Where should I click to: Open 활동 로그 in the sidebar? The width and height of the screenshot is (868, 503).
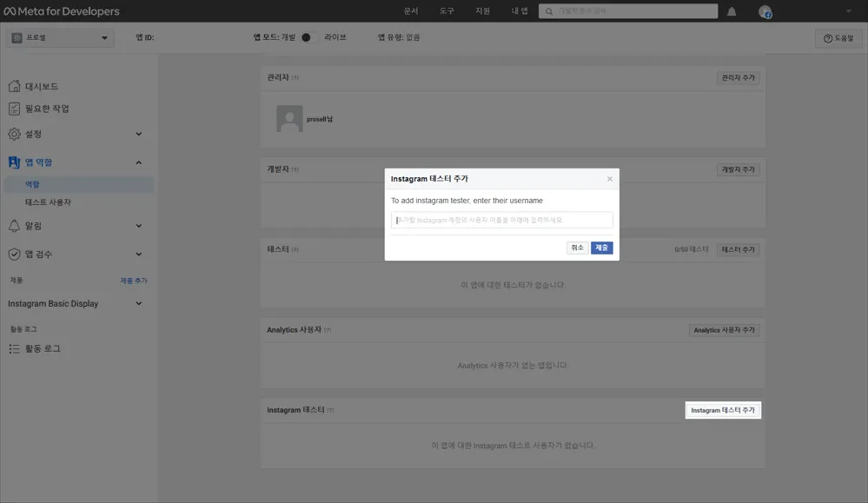tap(43, 348)
